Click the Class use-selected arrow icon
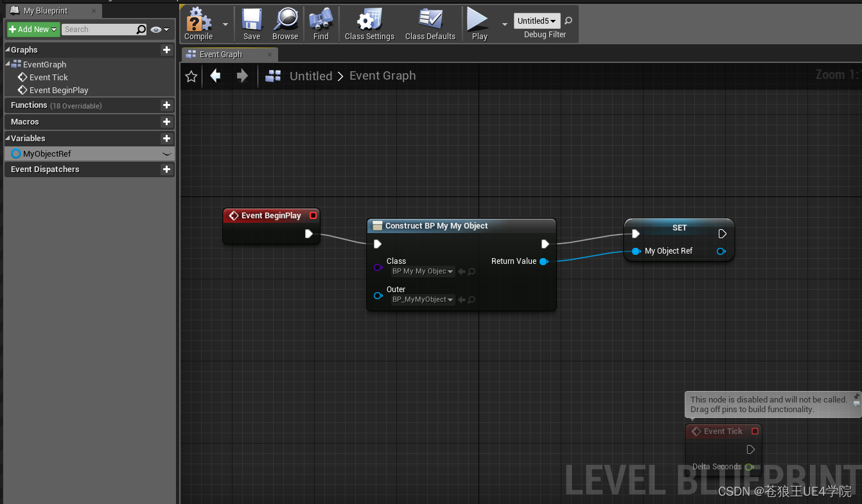 coord(462,272)
